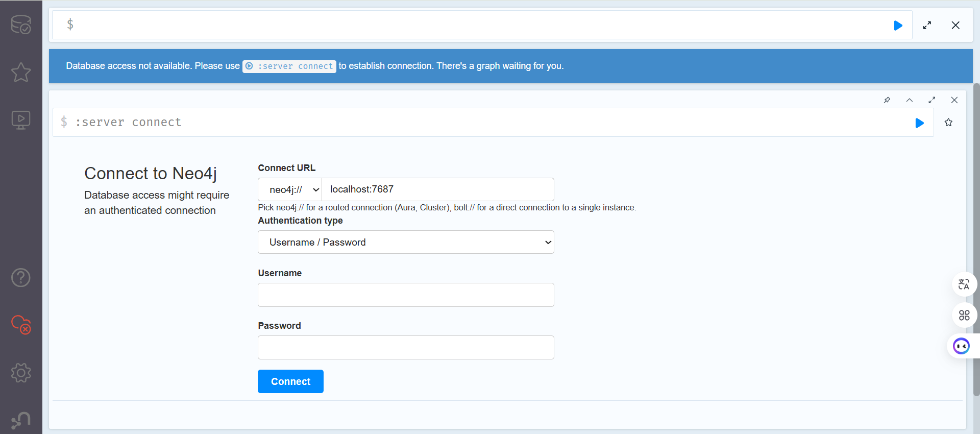Rerun the :server connect frame command

[920, 123]
